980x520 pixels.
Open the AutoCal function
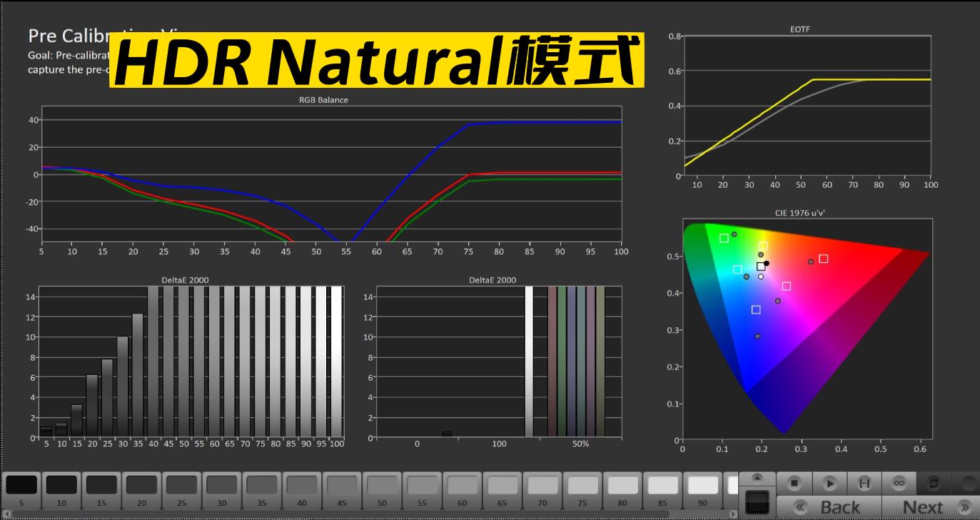tap(865, 483)
